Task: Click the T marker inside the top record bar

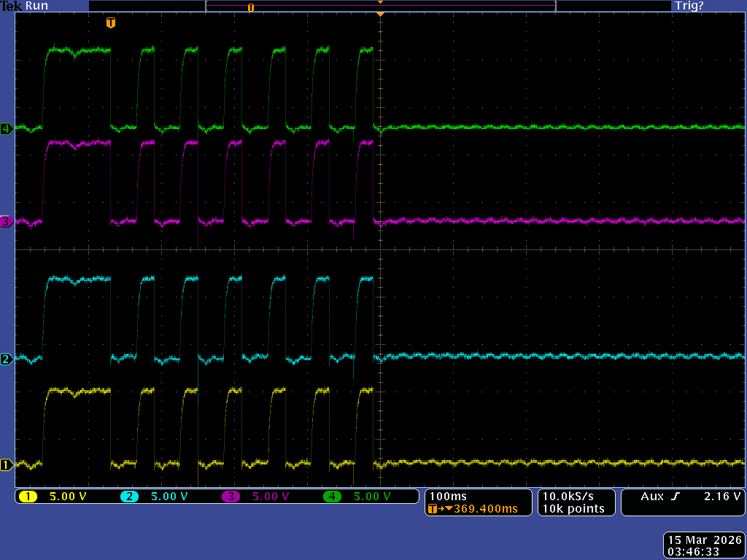Action: click(251, 7)
